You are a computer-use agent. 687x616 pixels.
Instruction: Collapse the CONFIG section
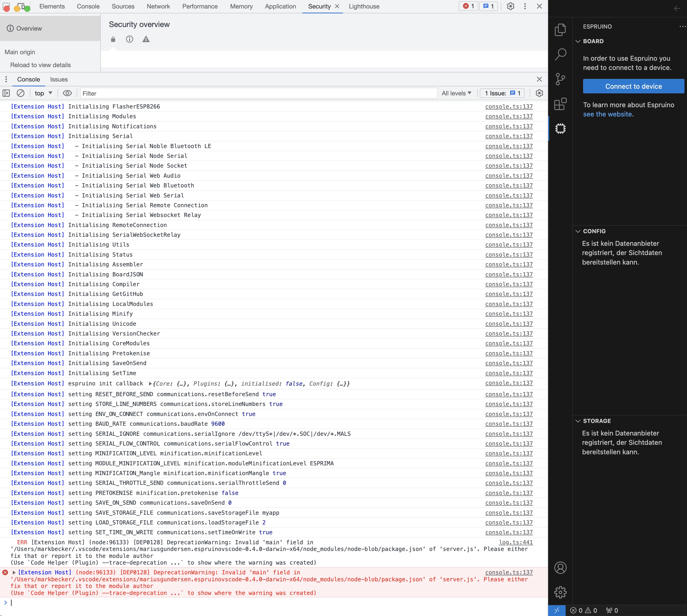point(578,231)
